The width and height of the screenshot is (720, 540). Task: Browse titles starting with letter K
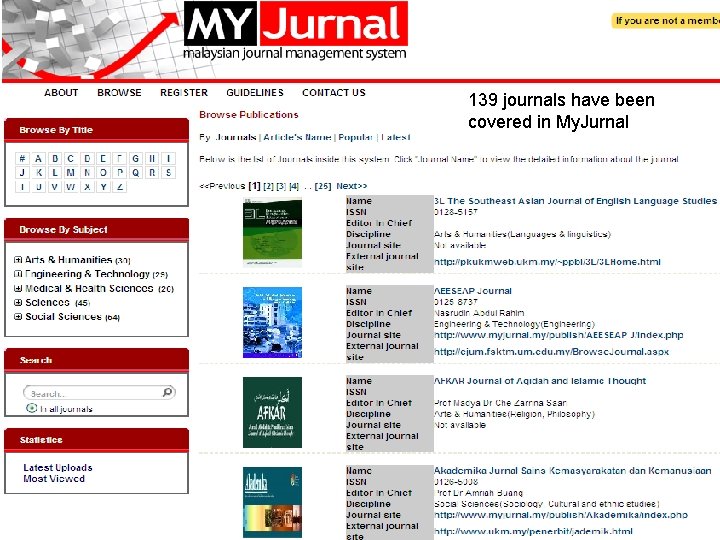[39, 173]
